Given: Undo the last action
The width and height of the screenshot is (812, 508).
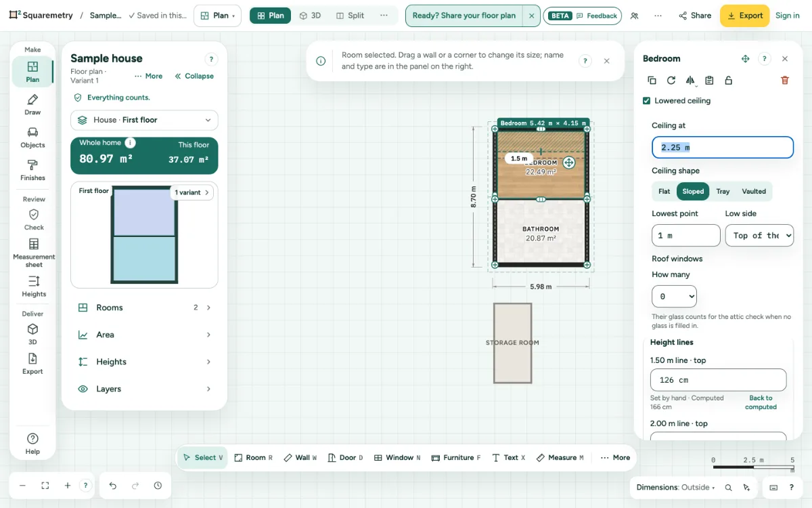Looking at the screenshot, I should [x=113, y=486].
